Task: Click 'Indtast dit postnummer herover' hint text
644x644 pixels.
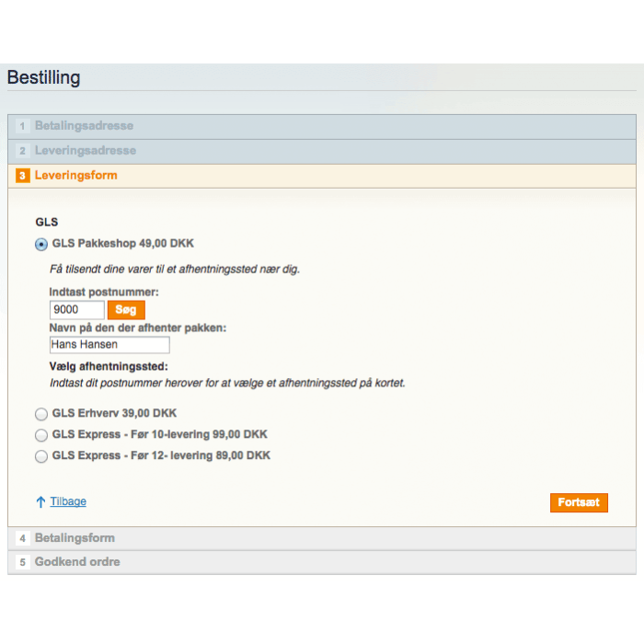Action: pyautogui.click(x=227, y=384)
